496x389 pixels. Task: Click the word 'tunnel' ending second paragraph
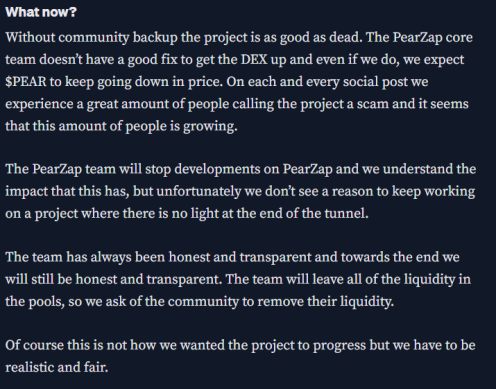click(x=346, y=213)
